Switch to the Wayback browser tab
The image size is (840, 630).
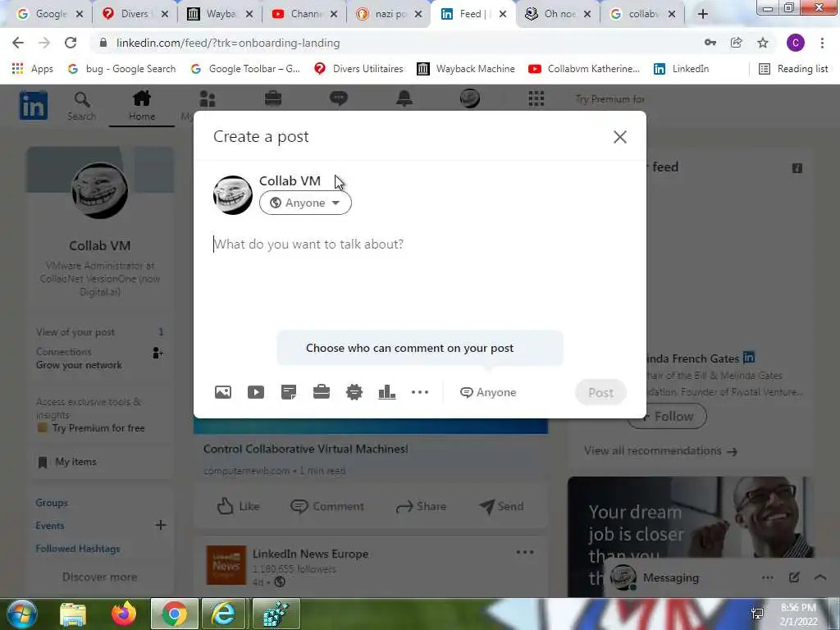coord(220,14)
